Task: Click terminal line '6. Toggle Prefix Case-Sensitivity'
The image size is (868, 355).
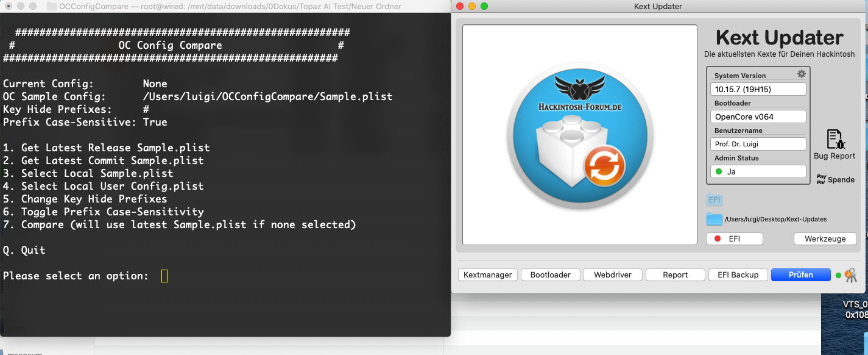Action: pyautogui.click(x=103, y=212)
